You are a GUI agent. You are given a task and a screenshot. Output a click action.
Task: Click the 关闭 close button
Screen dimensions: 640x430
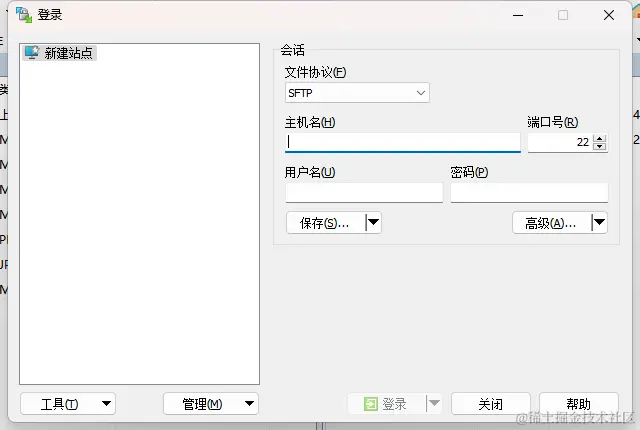(491, 404)
